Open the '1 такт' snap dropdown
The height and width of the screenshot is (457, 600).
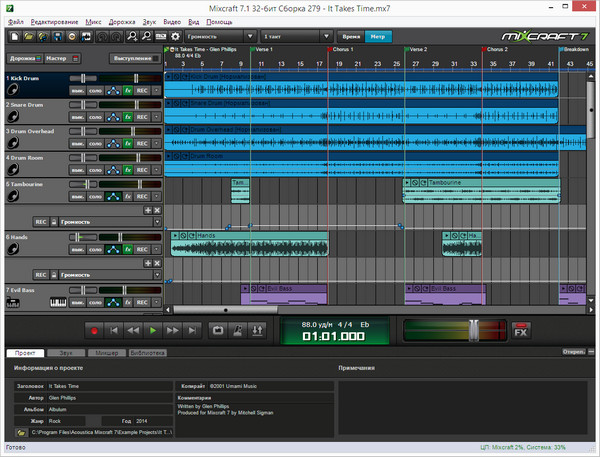(x=295, y=36)
